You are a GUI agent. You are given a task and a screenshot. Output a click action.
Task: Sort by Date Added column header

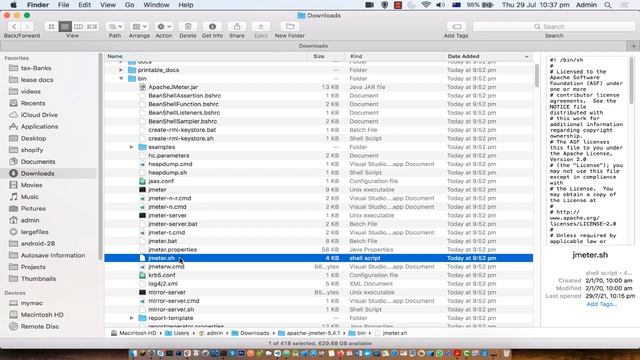click(463, 56)
